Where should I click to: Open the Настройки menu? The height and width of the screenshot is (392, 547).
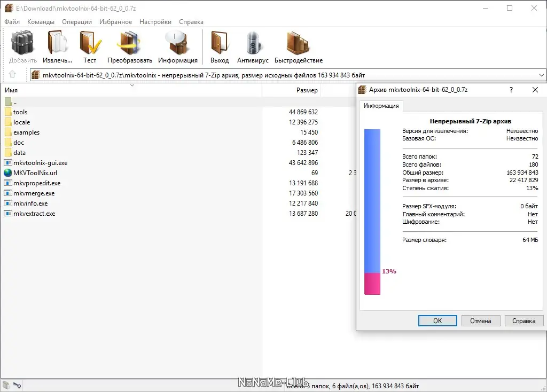pos(155,21)
